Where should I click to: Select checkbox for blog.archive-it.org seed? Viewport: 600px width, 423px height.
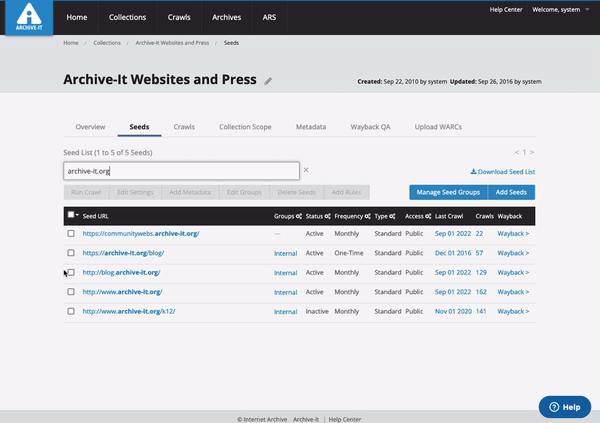point(71,273)
